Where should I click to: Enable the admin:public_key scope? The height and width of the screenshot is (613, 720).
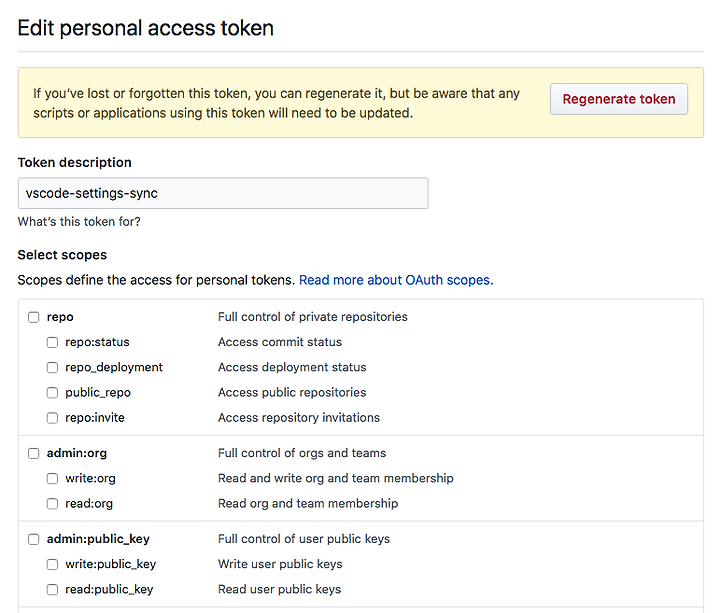click(33, 539)
